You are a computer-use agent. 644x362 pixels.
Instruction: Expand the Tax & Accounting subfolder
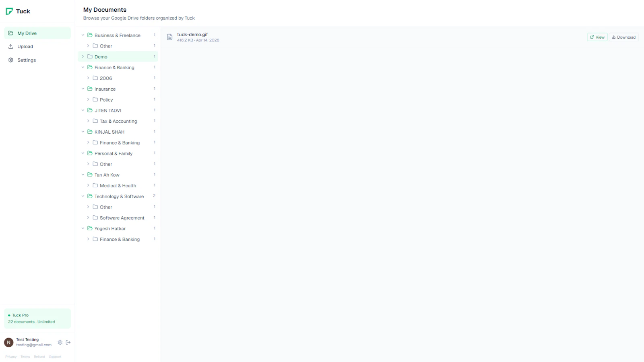[88, 121]
